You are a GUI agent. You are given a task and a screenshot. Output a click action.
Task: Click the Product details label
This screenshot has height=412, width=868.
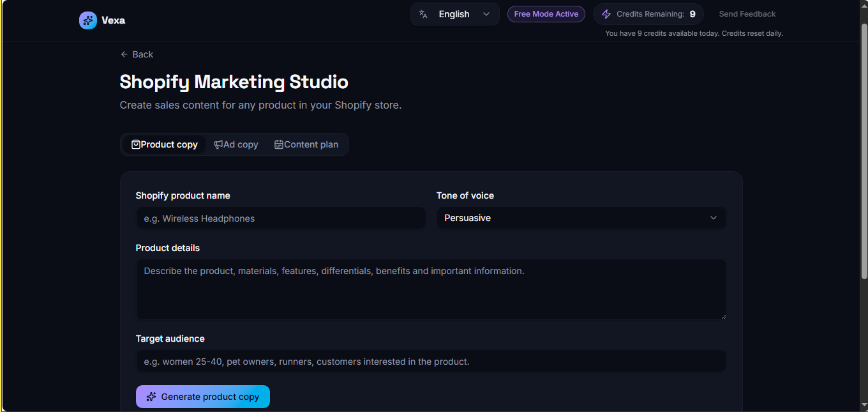tap(168, 248)
